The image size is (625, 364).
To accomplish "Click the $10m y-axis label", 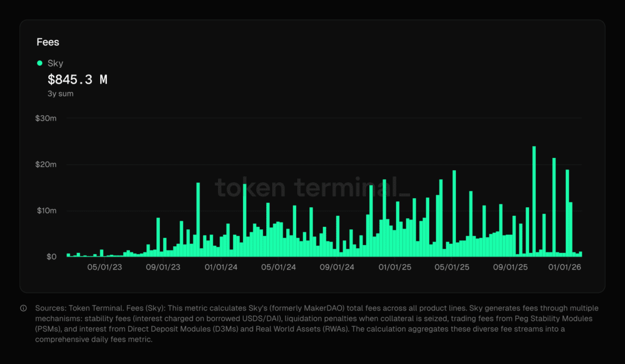I will point(46,211).
